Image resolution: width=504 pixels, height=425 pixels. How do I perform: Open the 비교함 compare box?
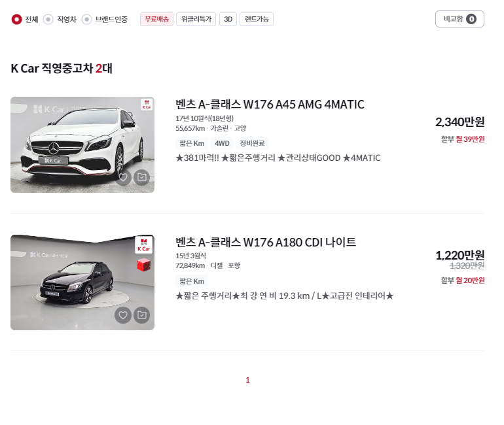point(459,19)
